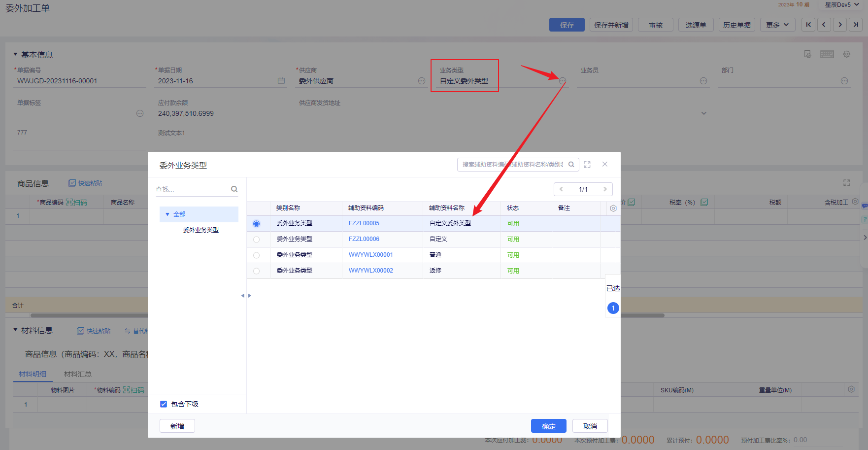Select radio for 返修 row
This screenshot has height=450, width=868.
[x=256, y=271]
